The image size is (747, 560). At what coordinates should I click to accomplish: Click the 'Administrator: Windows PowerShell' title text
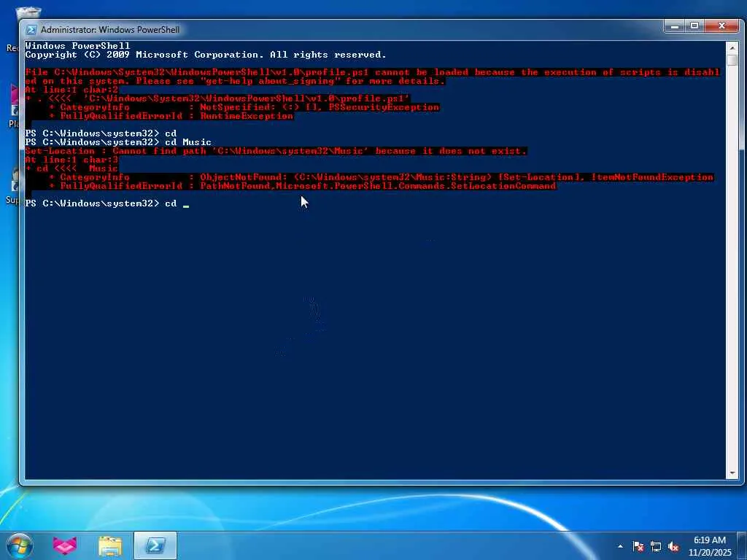pyautogui.click(x=110, y=29)
